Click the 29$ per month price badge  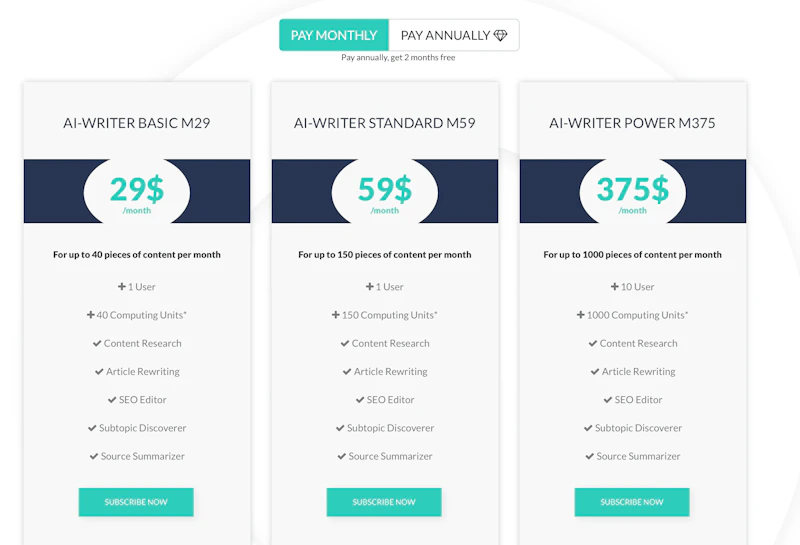click(137, 191)
